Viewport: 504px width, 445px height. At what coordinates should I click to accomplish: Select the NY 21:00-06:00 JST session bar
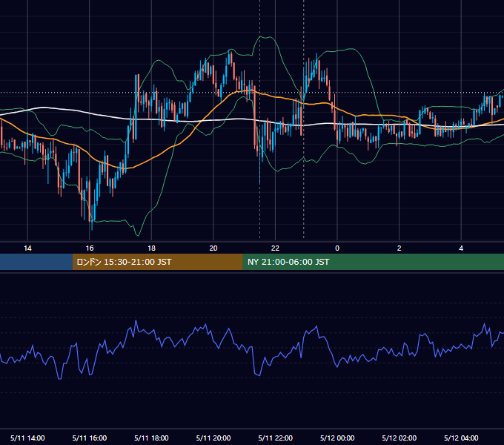(373, 262)
